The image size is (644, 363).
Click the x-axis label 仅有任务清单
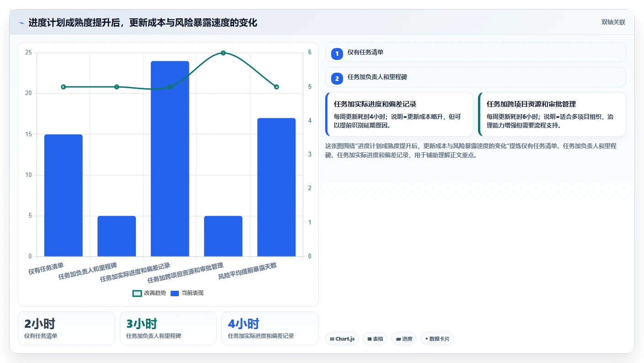(46, 268)
